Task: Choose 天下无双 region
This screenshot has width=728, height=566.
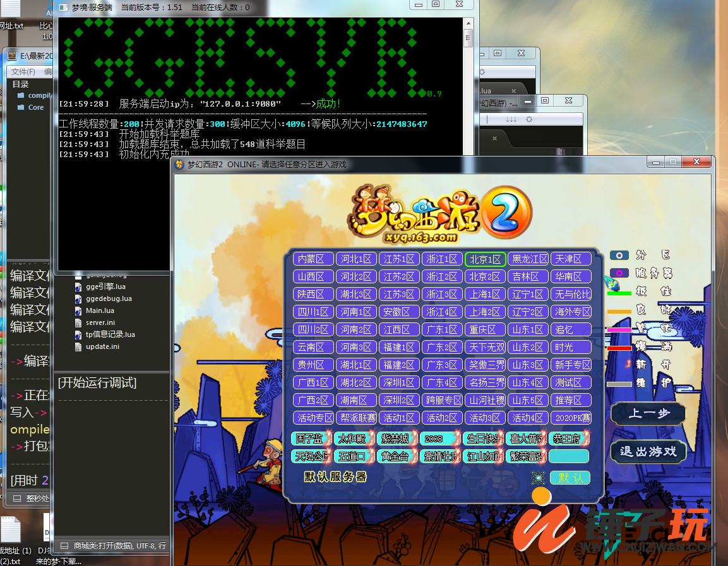Action: click(485, 347)
